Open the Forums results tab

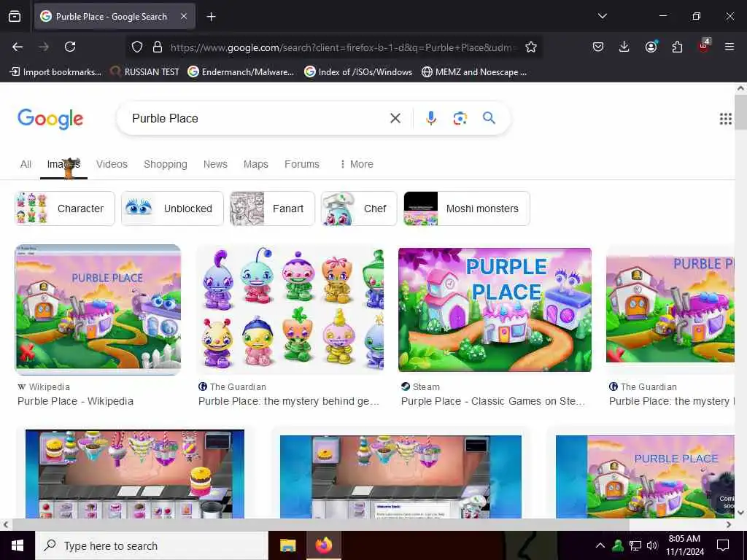[x=302, y=164]
